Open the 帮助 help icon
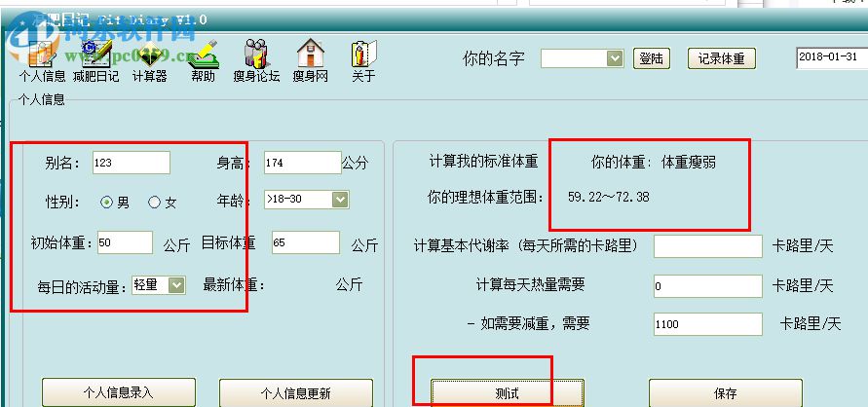The height and width of the screenshot is (407, 868). click(x=204, y=60)
